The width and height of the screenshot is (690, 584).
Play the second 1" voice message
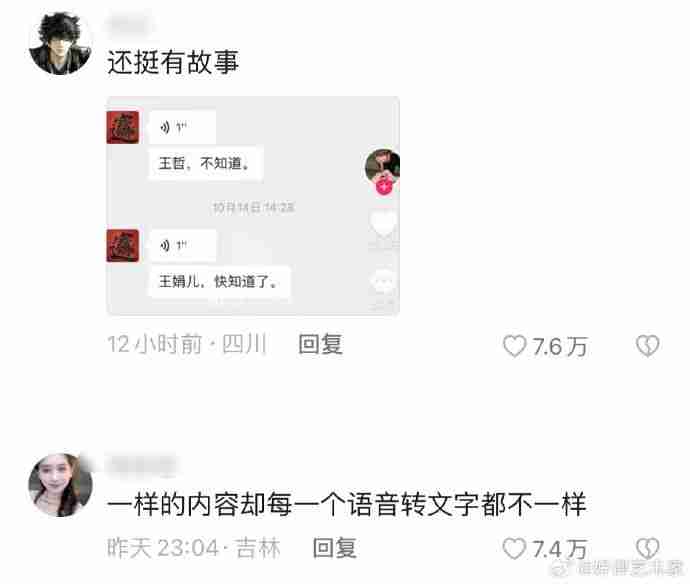182,245
